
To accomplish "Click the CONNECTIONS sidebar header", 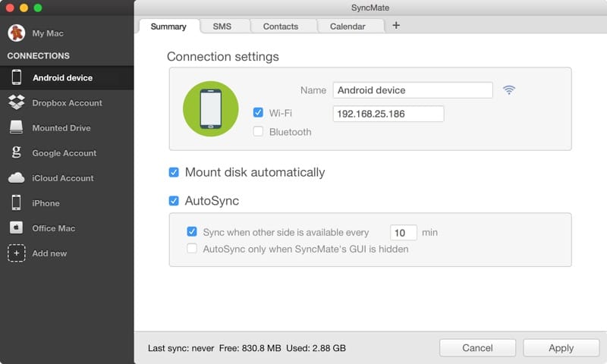I will [x=39, y=55].
